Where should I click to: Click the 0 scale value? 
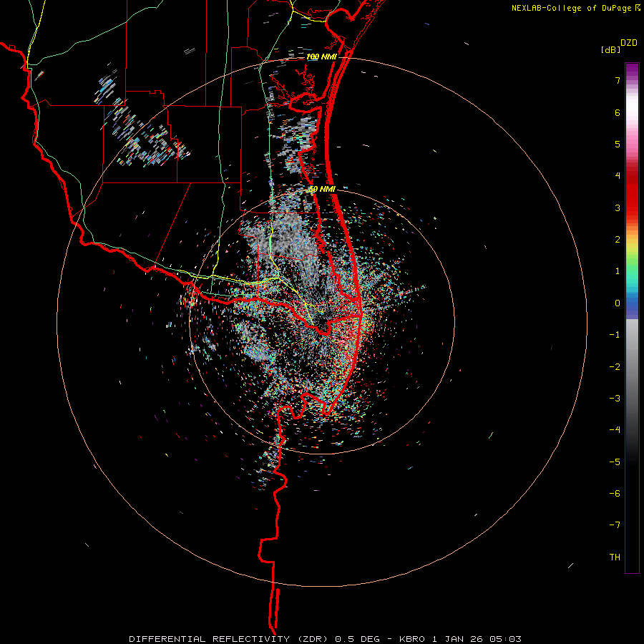coord(618,303)
